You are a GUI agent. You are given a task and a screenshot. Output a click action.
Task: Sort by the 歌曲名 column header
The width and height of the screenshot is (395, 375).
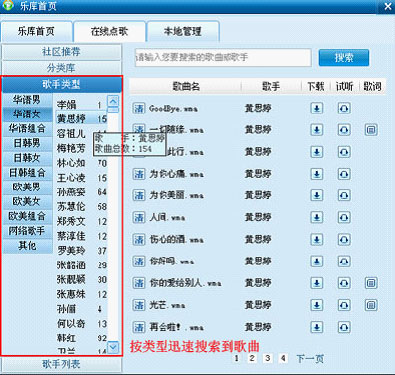pyautogui.click(x=186, y=87)
